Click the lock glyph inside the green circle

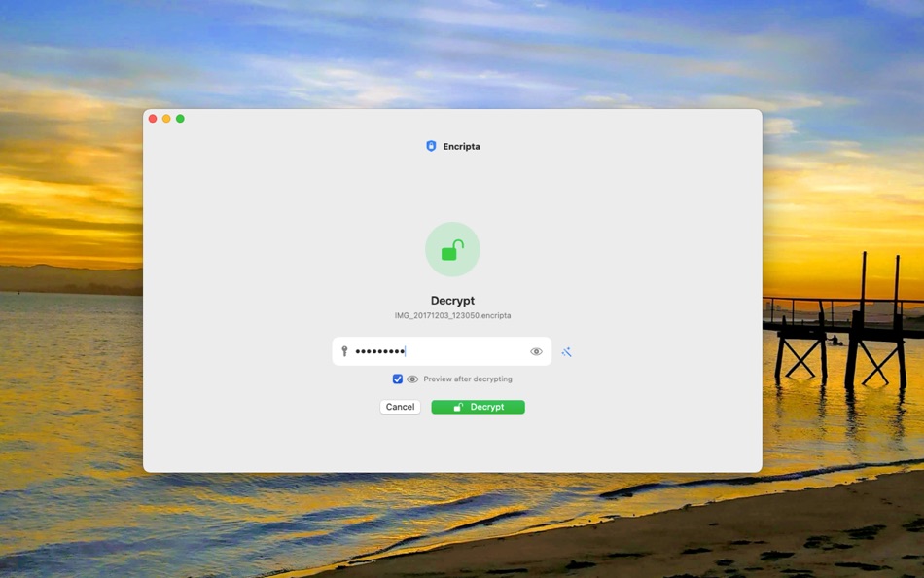tap(452, 249)
